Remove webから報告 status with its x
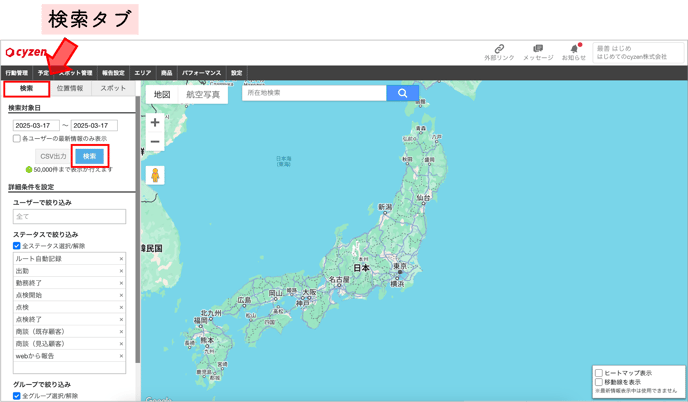Viewport: 688px width, 402px height. click(122, 356)
